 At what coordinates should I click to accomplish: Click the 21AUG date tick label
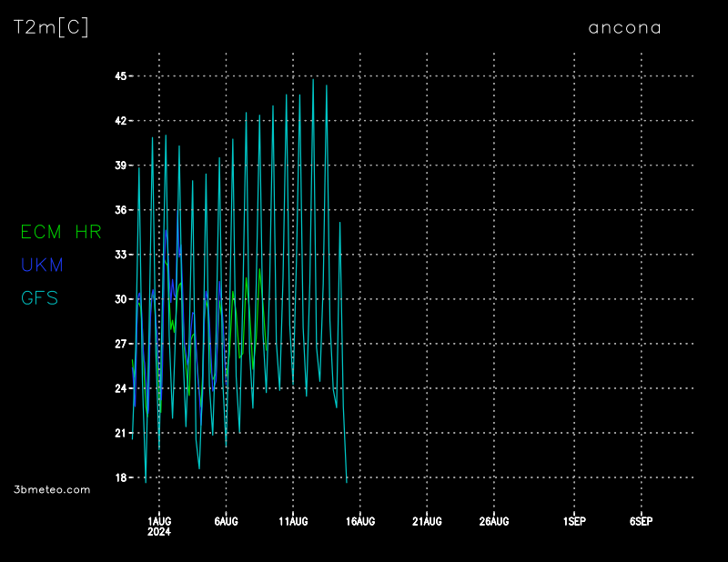[427, 521]
